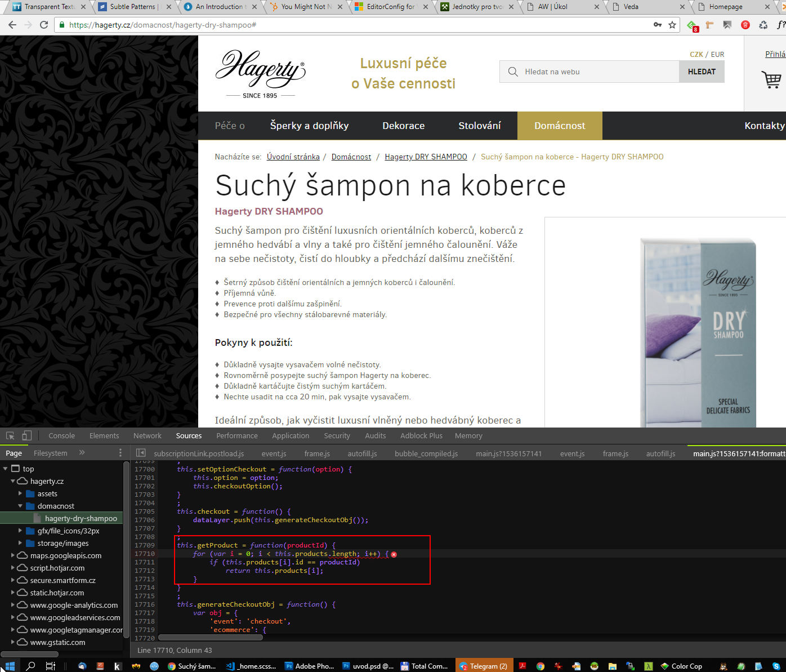Open the Performance tab
Image resolution: width=786 pixels, height=672 pixels.
click(x=237, y=435)
